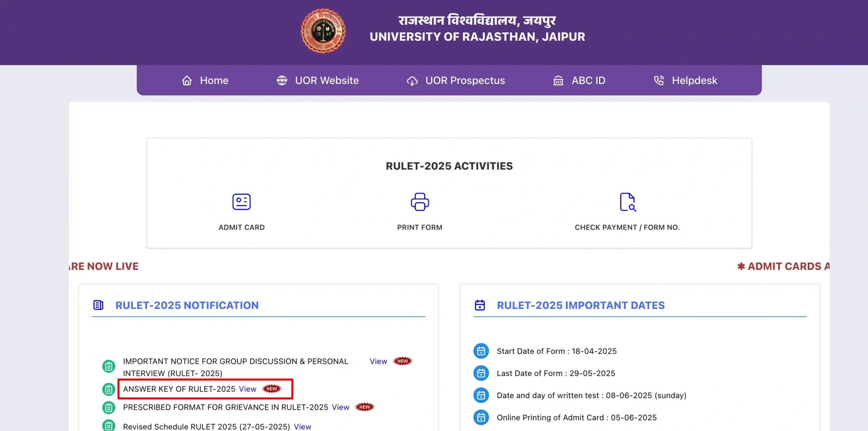This screenshot has width=868, height=431.
Task: Click the home icon in the navbar
Action: 187,81
